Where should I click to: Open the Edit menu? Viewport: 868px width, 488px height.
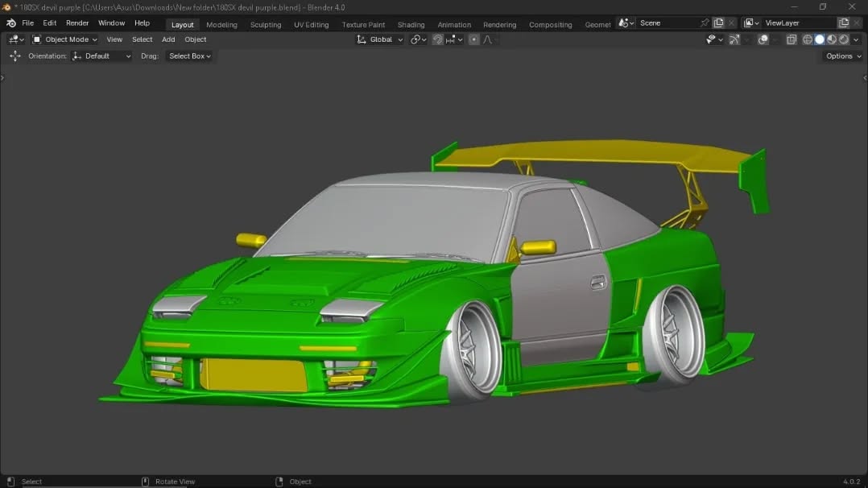(49, 23)
